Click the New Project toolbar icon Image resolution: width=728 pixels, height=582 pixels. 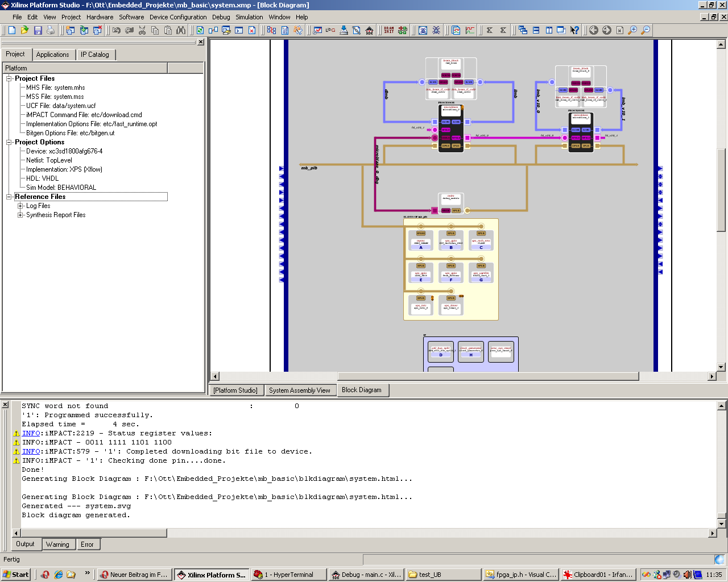coord(12,30)
